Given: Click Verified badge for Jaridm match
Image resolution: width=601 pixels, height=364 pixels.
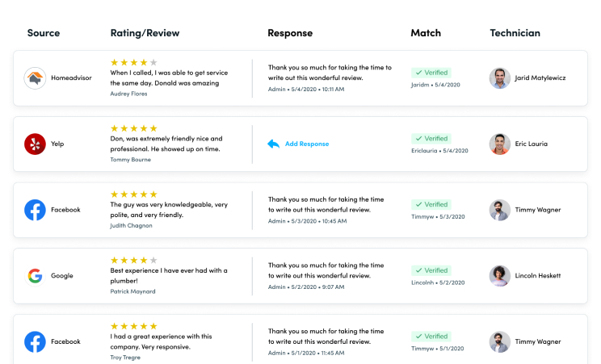Looking at the screenshot, I should click(x=431, y=73).
